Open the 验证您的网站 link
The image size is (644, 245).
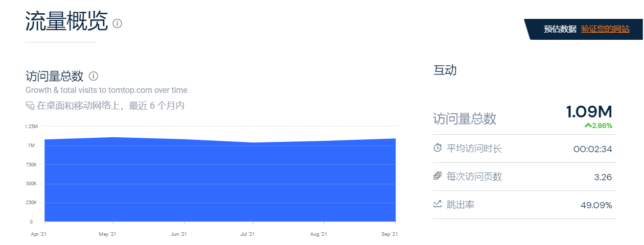(605, 29)
